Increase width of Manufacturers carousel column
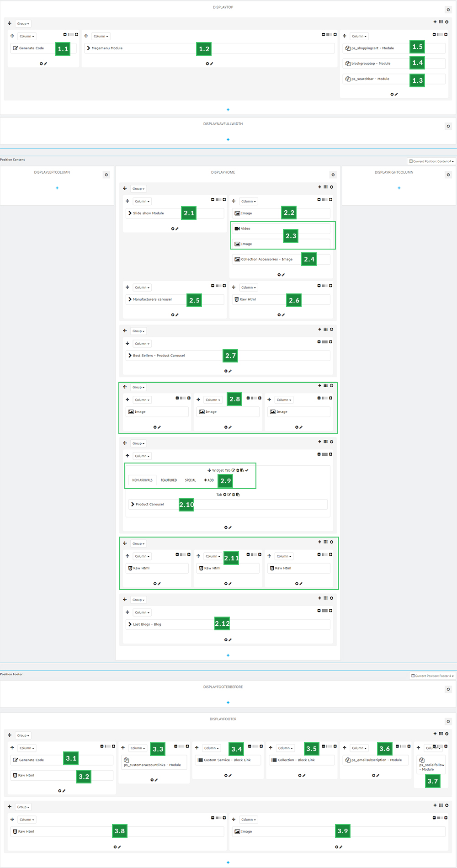The width and height of the screenshot is (457, 868). pos(224,286)
